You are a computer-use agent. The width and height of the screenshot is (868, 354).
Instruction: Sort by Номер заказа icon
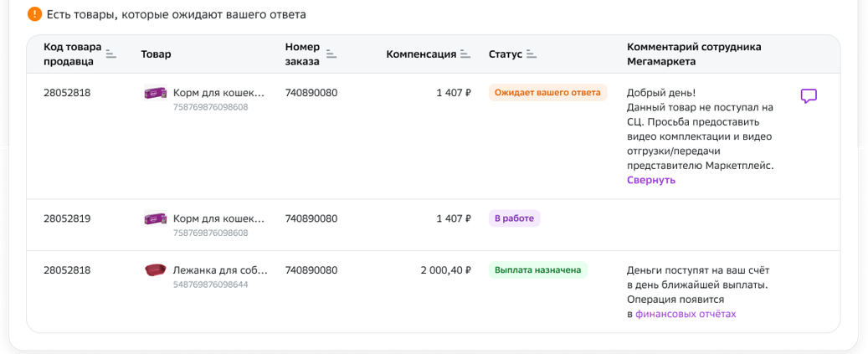(331, 54)
